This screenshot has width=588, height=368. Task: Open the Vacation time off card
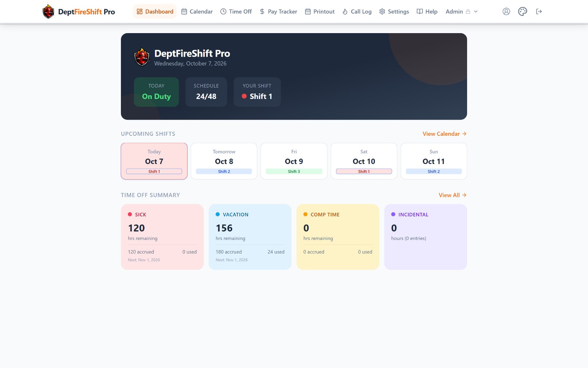250,237
